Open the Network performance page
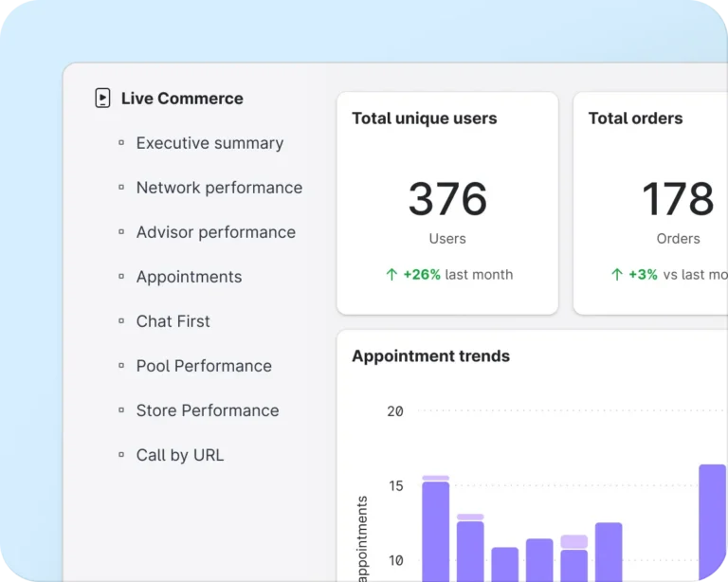728x582 pixels. click(219, 188)
